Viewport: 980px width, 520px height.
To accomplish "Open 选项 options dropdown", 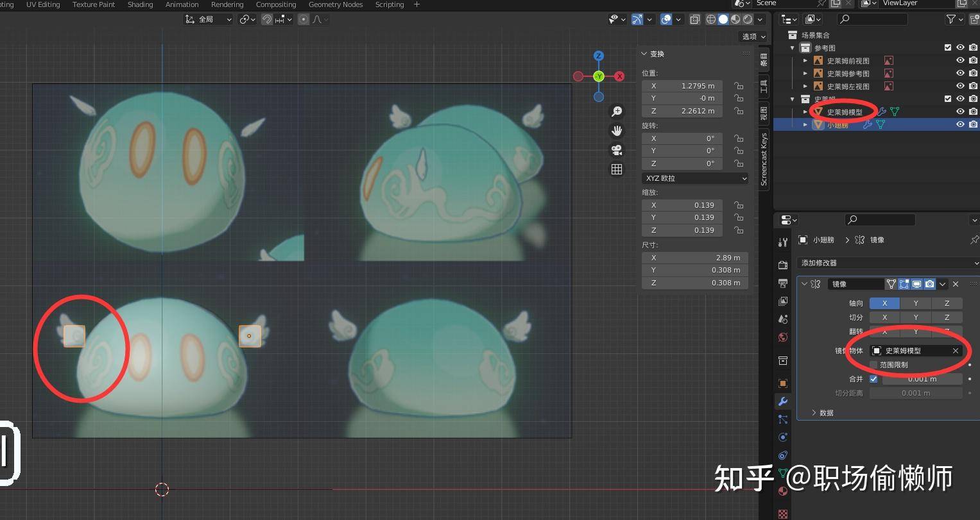I will (x=753, y=37).
